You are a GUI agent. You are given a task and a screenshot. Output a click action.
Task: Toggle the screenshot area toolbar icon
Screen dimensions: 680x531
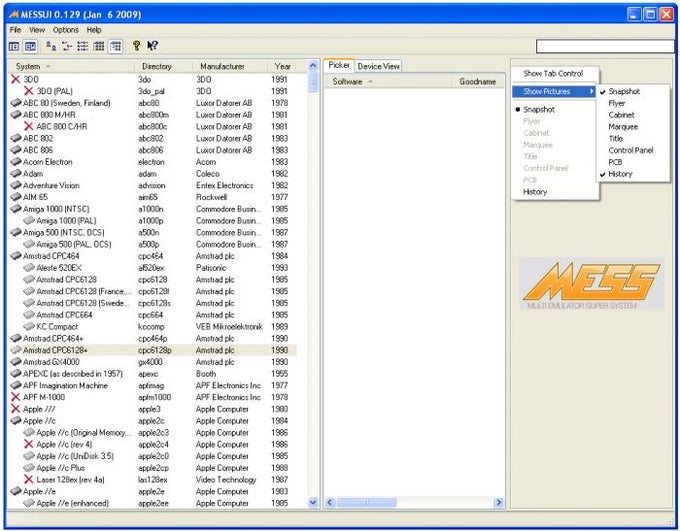pos(30,46)
